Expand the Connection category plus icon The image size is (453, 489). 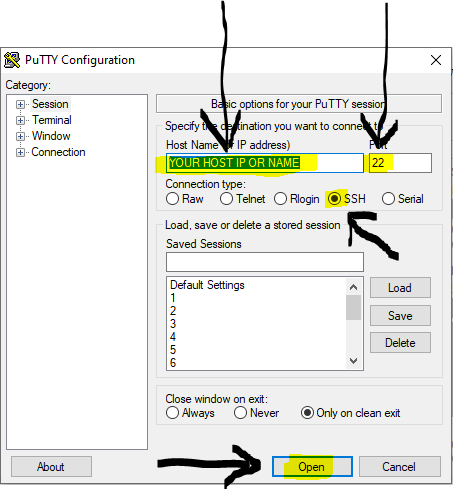coord(20,152)
